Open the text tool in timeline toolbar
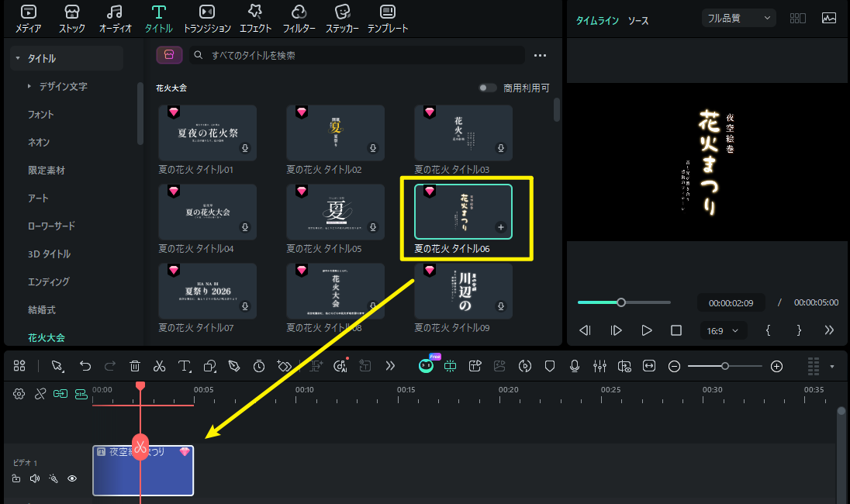 [185, 366]
